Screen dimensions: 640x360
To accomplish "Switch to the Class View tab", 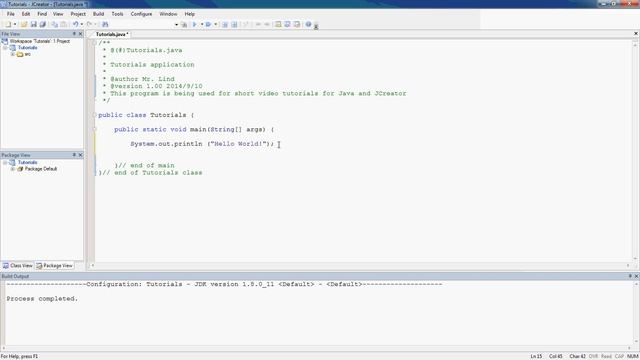I will [18, 266].
